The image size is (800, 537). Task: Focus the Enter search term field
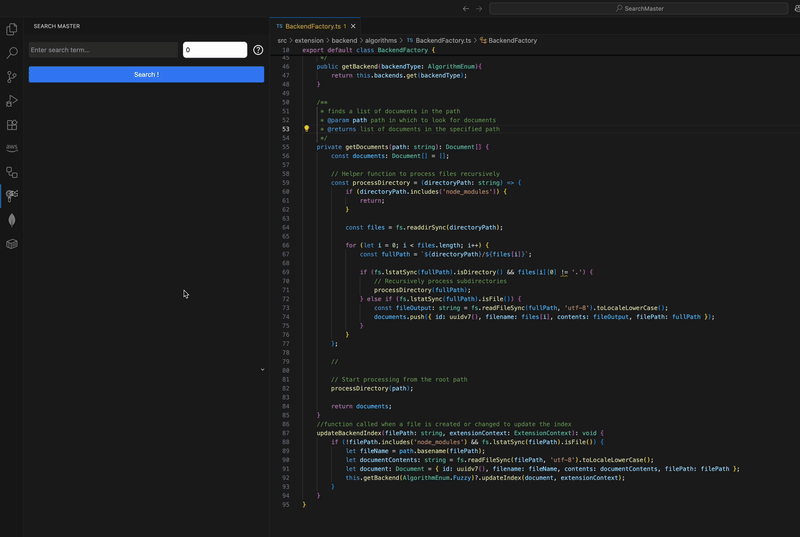tap(103, 50)
